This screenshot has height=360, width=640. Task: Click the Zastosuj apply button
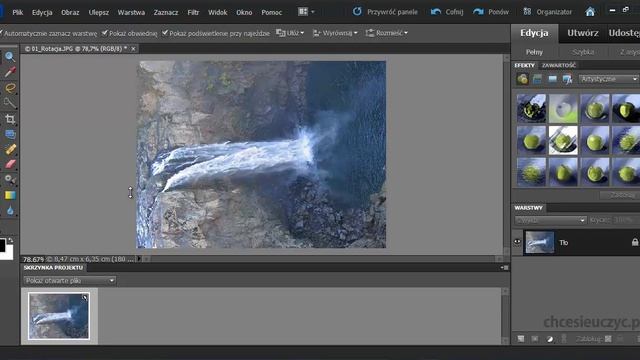click(620, 195)
